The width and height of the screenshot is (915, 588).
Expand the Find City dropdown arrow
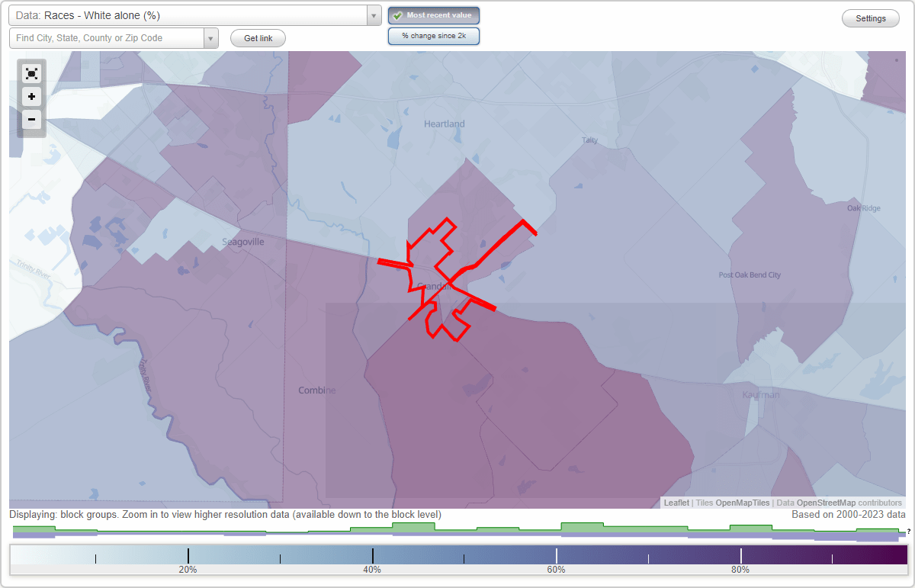pyautogui.click(x=211, y=37)
